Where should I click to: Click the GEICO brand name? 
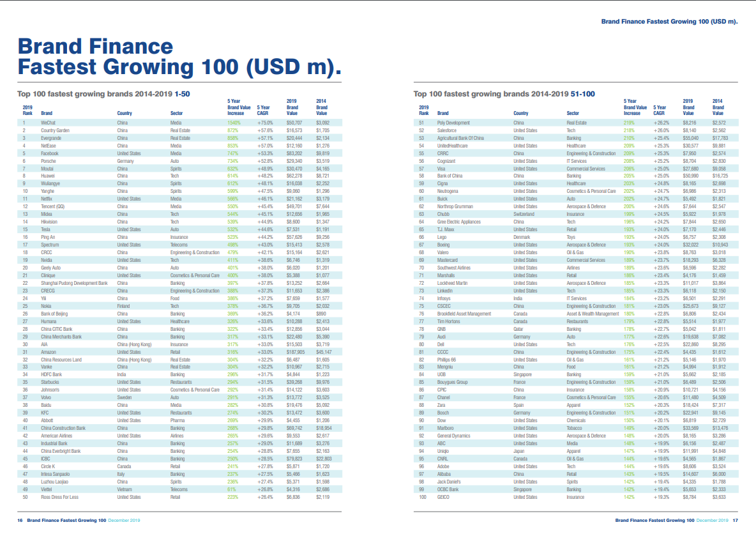tap(444, 497)
